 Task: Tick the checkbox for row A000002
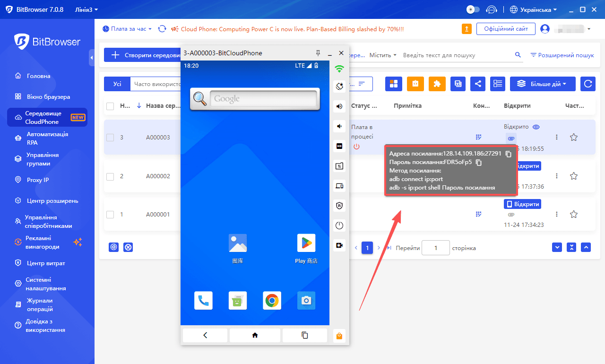tap(110, 176)
